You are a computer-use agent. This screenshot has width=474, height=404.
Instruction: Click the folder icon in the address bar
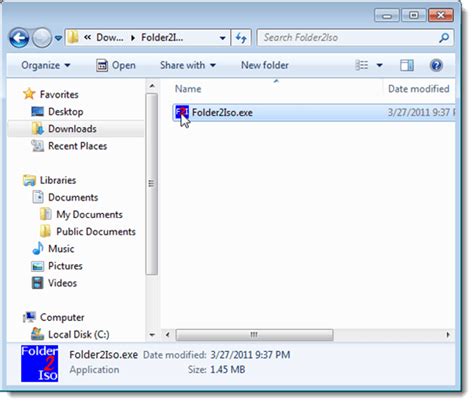tap(73, 37)
